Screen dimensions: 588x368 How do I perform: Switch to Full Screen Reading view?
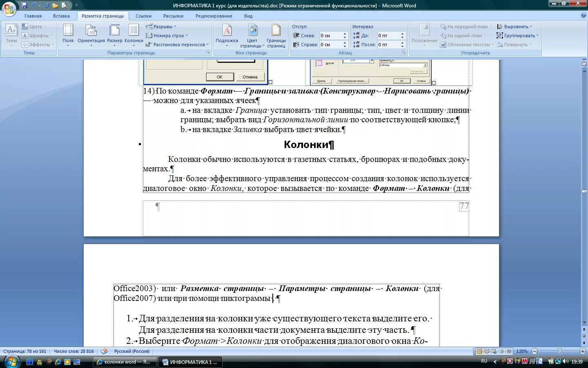(487, 351)
